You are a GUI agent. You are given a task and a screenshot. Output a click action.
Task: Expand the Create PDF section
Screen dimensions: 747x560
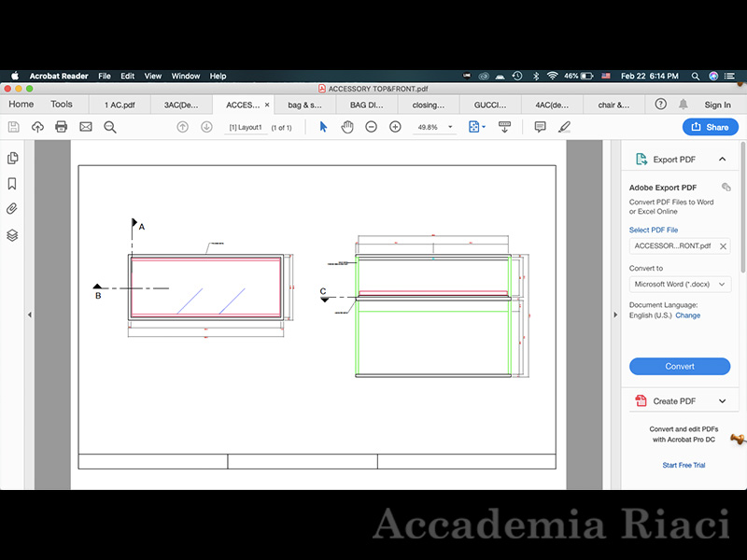coord(722,401)
